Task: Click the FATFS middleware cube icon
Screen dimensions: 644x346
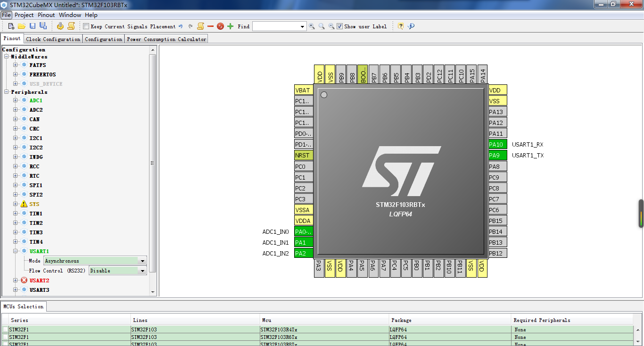Action: [24, 65]
